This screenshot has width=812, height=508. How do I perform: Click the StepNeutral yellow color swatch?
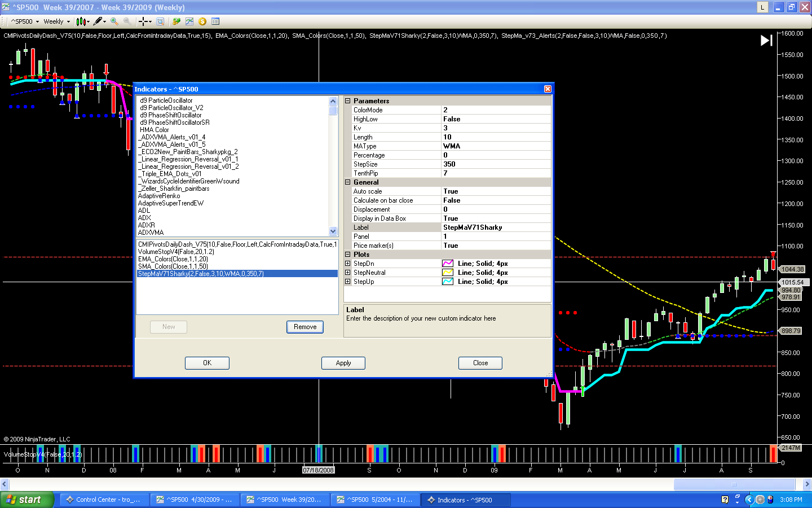pyautogui.click(x=448, y=273)
